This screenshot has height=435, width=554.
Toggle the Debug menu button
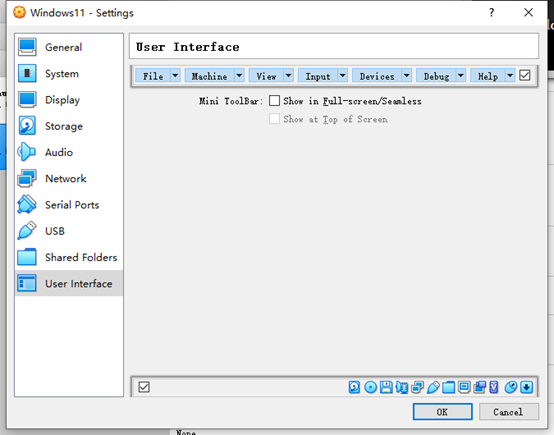click(436, 76)
